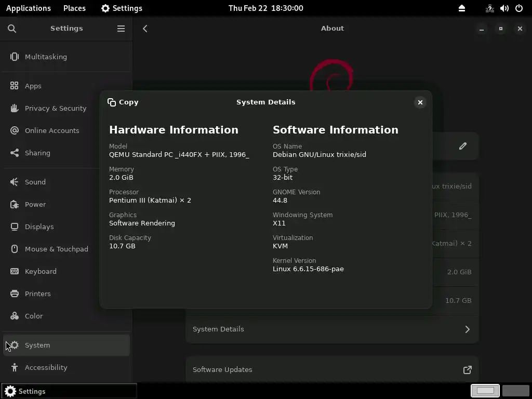
Task: Select Displays label in sidebar
Action: pos(39,227)
